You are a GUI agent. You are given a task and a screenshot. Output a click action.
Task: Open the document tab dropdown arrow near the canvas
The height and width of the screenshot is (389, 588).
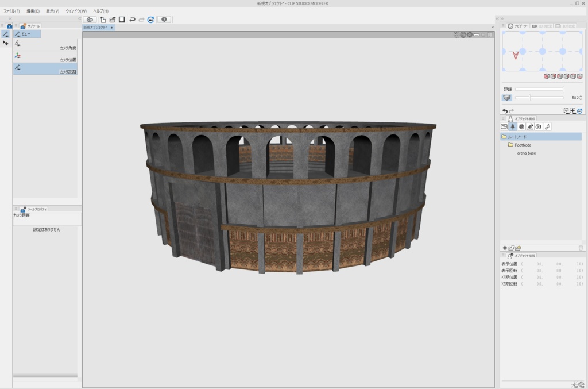coord(492,26)
